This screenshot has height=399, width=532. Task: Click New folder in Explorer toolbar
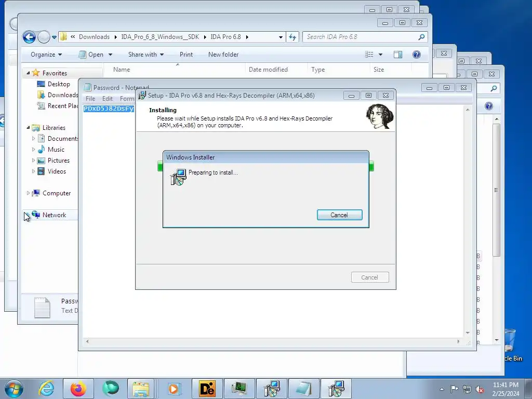click(x=223, y=54)
